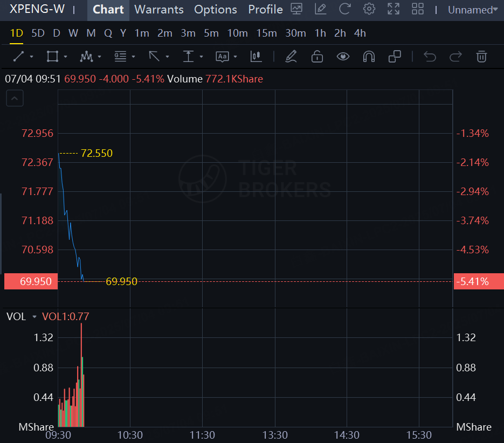Switch to quarterly Q period

(x=108, y=33)
